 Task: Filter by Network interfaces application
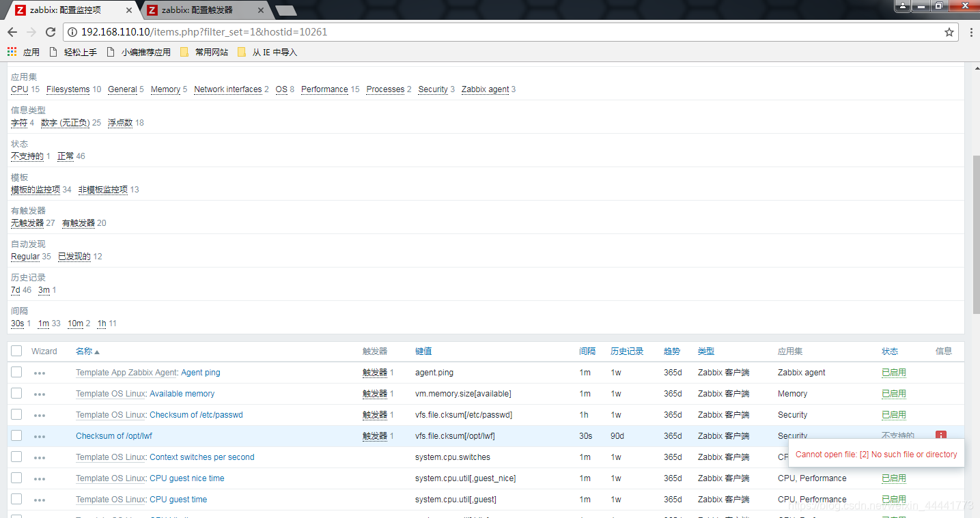tap(228, 89)
